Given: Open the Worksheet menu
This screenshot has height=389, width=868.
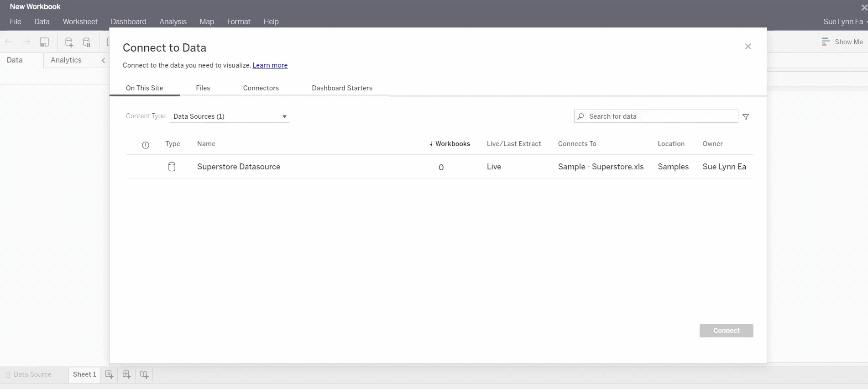Looking at the screenshot, I should pos(80,21).
